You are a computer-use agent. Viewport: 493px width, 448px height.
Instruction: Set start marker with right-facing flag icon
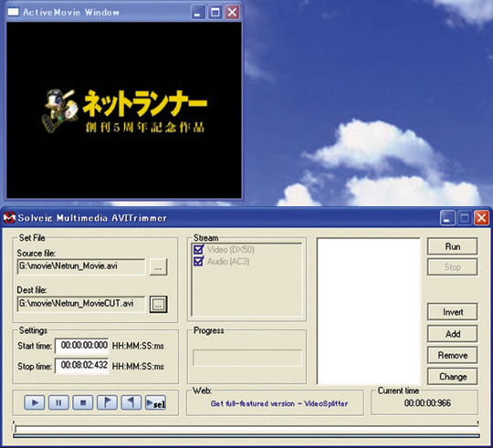tap(107, 402)
